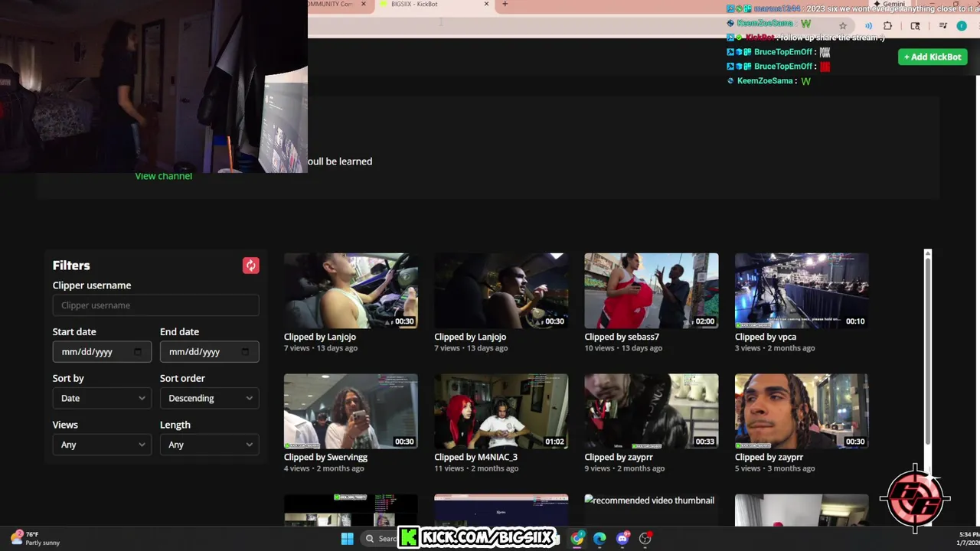Open the Length filter dropdown

coord(209,445)
